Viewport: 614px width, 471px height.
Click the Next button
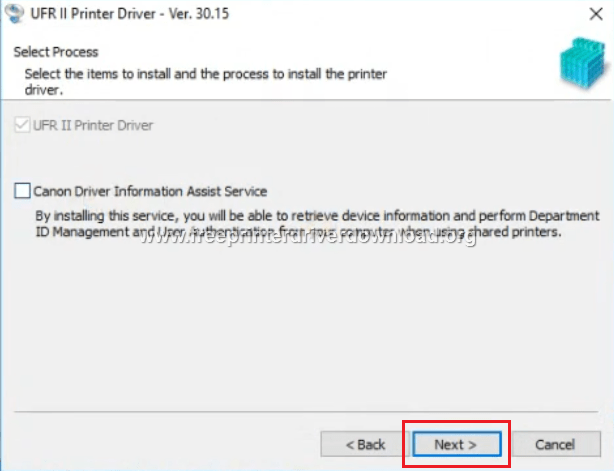(x=457, y=444)
